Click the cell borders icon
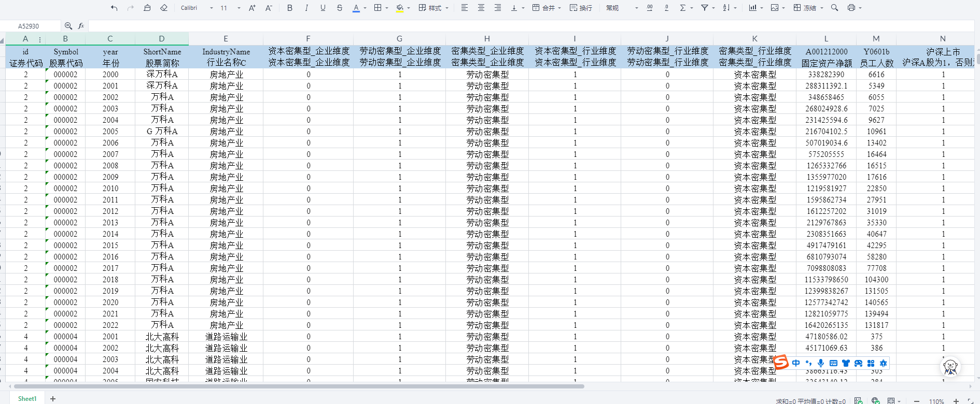The image size is (980, 404). (378, 8)
